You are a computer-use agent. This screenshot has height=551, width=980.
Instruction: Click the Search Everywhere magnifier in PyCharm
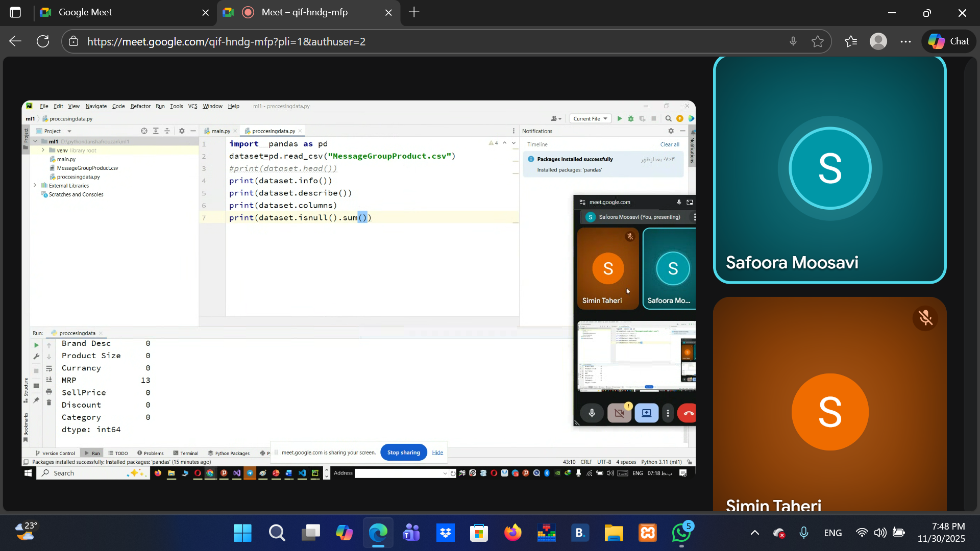668,118
